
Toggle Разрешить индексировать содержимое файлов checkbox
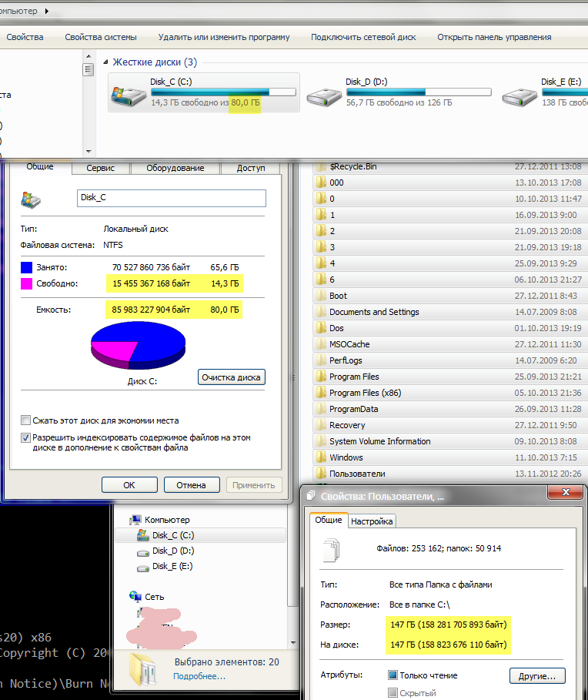(x=25, y=437)
